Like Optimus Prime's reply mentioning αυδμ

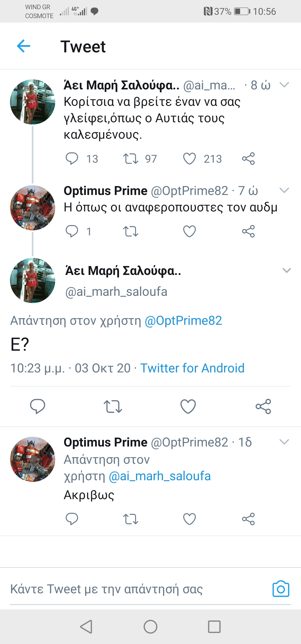click(190, 231)
